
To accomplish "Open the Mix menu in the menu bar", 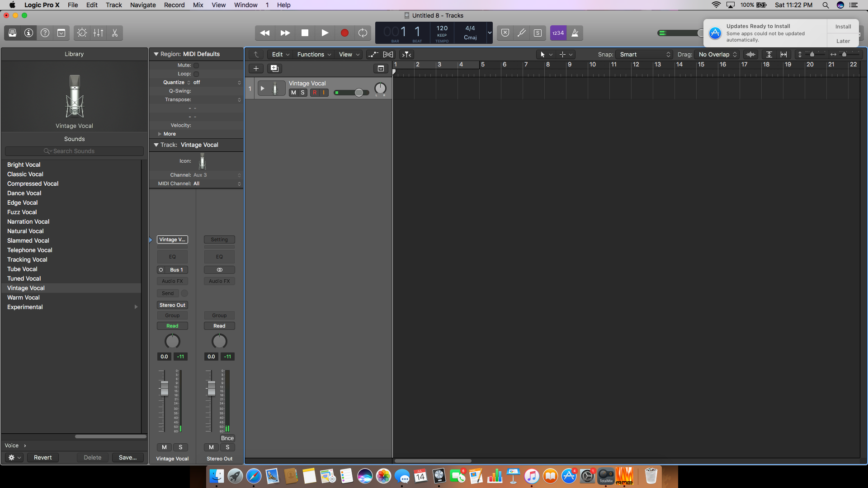I will click(198, 5).
